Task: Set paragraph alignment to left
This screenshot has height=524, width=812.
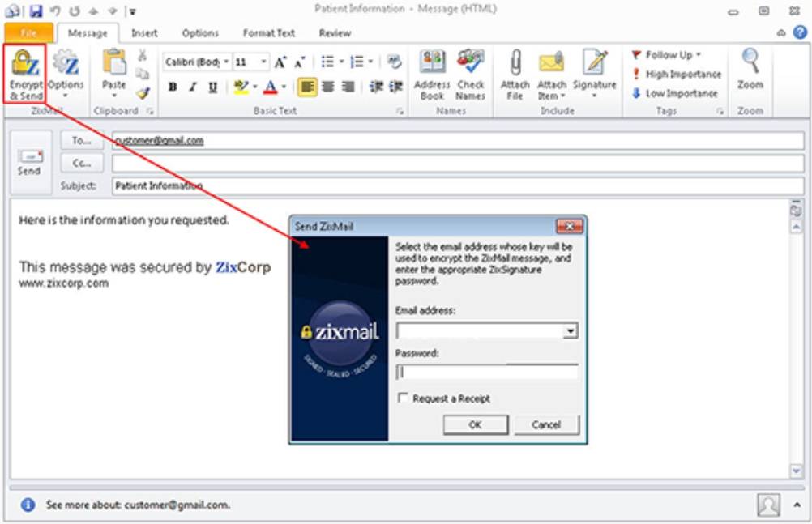Action: pyautogui.click(x=307, y=87)
